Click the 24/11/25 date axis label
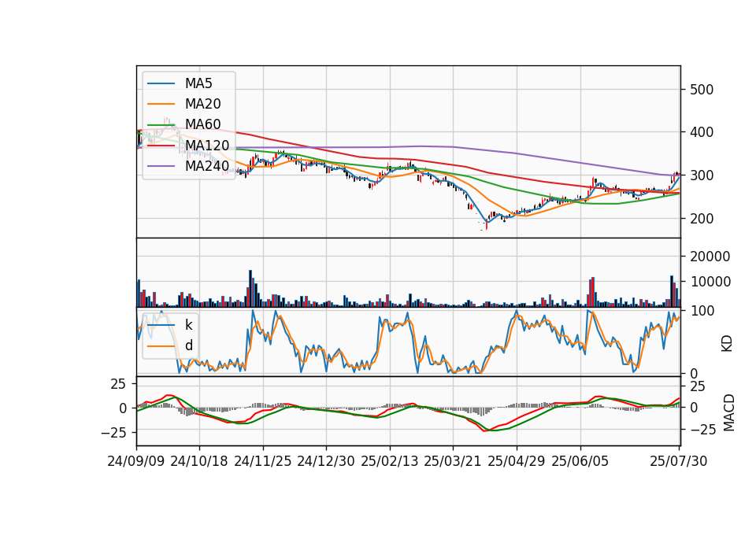 tap(263, 461)
